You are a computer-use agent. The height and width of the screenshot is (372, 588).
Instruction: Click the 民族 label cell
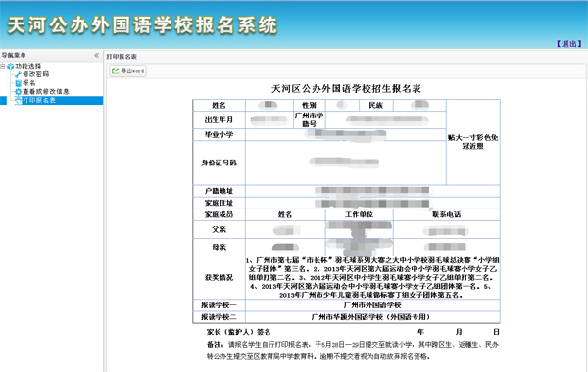(x=375, y=106)
